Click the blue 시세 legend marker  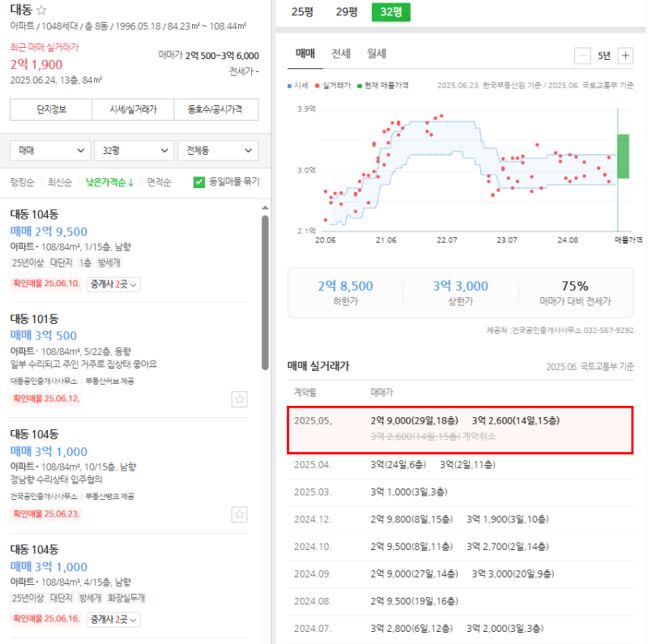pyautogui.click(x=289, y=85)
